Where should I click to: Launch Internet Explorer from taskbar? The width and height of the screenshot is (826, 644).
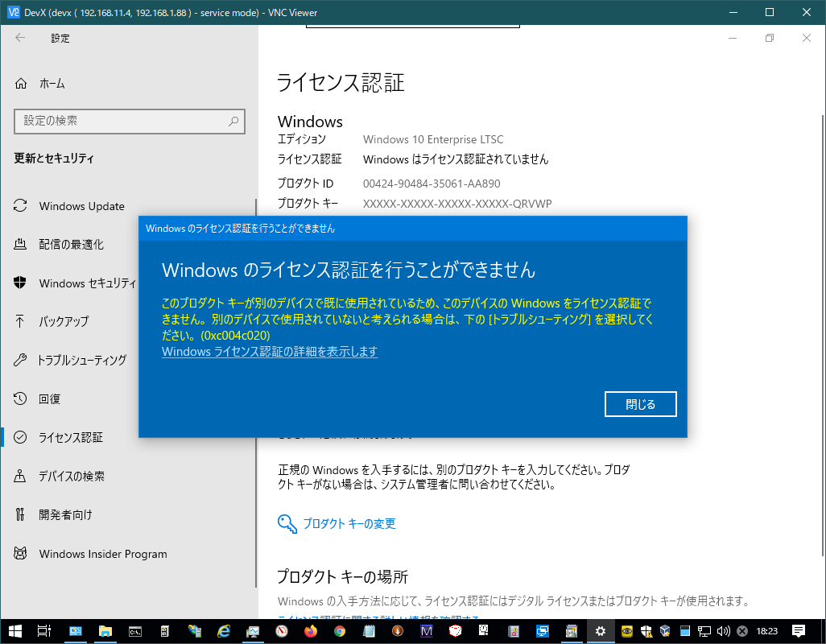click(224, 631)
